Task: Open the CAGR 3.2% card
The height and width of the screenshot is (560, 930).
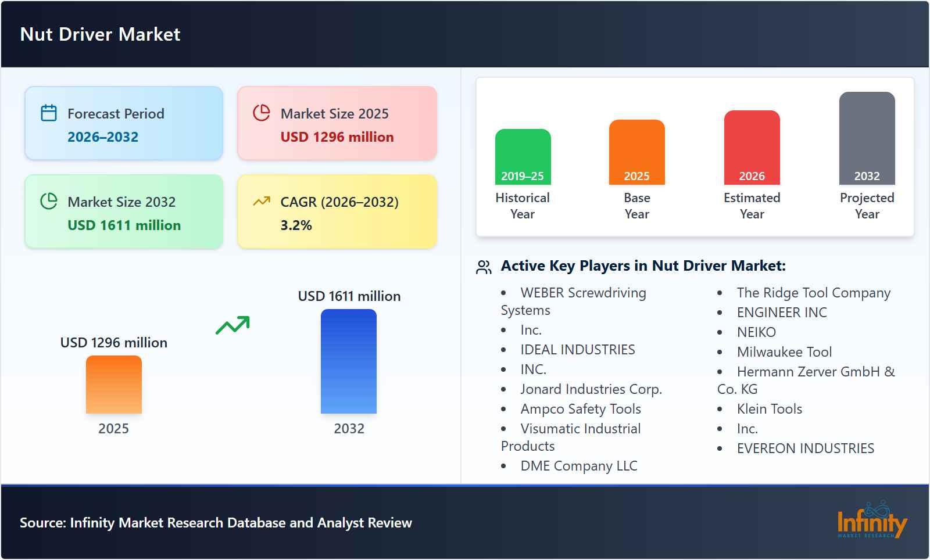Action: (337, 212)
